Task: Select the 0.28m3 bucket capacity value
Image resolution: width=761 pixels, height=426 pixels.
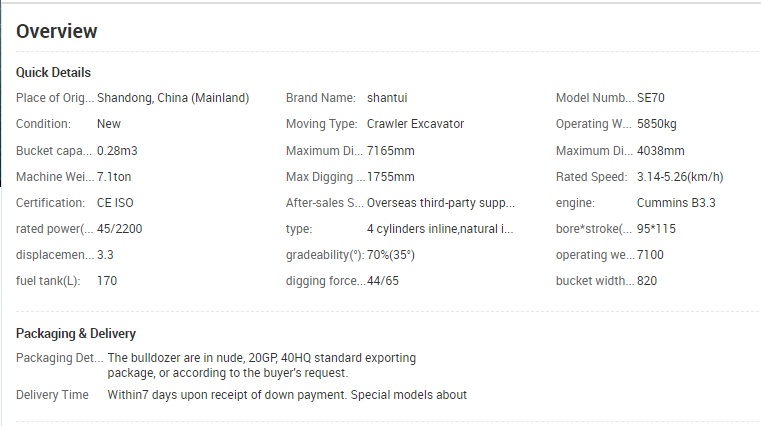Action: (x=117, y=151)
